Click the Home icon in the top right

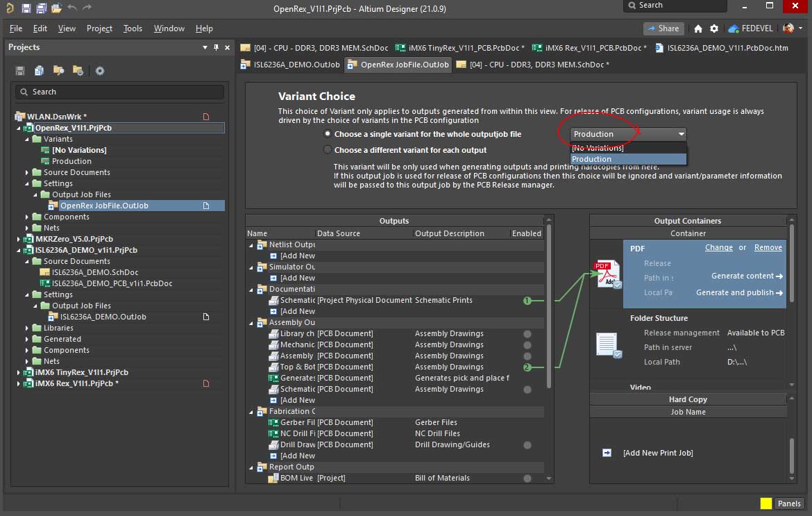coord(698,28)
